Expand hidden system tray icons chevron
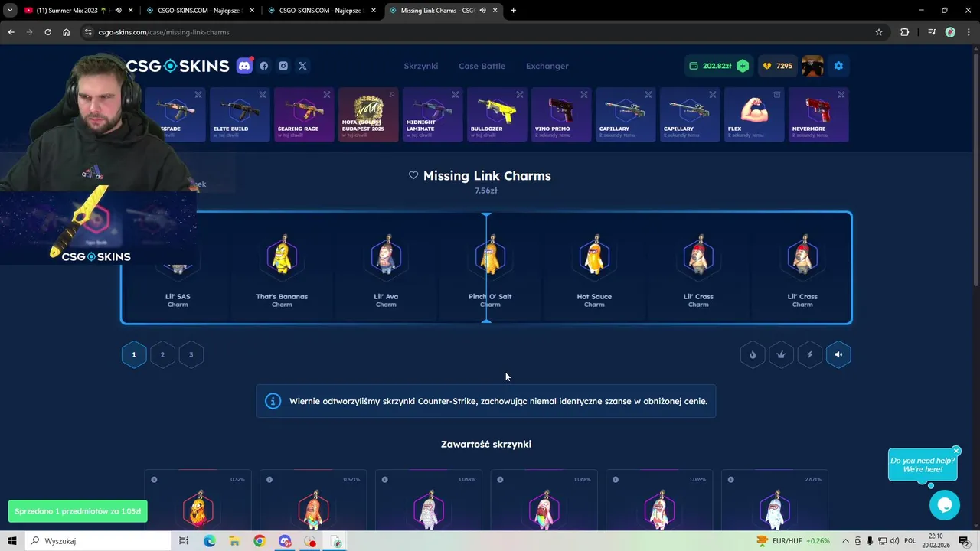The width and height of the screenshot is (980, 551). click(846, 541)
